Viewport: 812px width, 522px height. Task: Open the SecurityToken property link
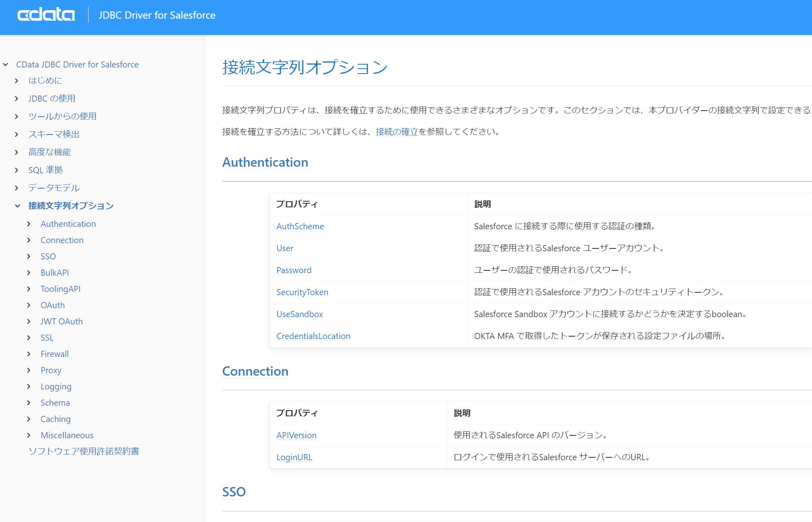pyautogui.click(x=302, y=292)
